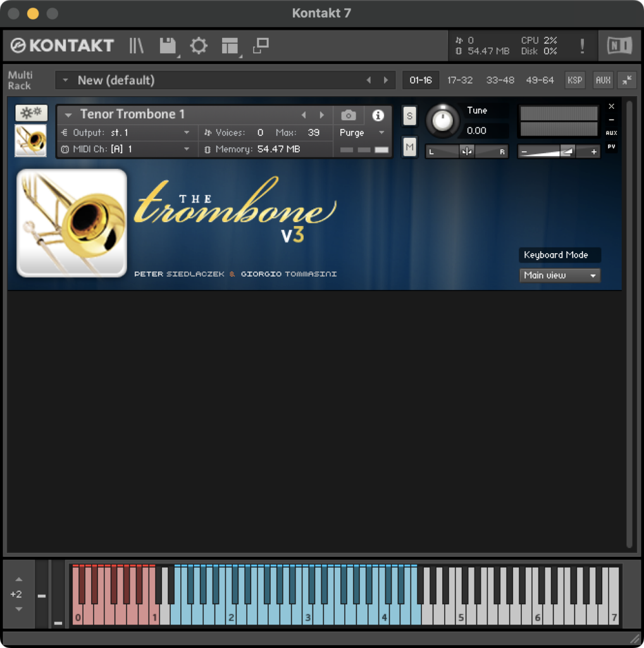644x648 pixels.
Task: Click the Multi Rack label
Action: (20, 80)
